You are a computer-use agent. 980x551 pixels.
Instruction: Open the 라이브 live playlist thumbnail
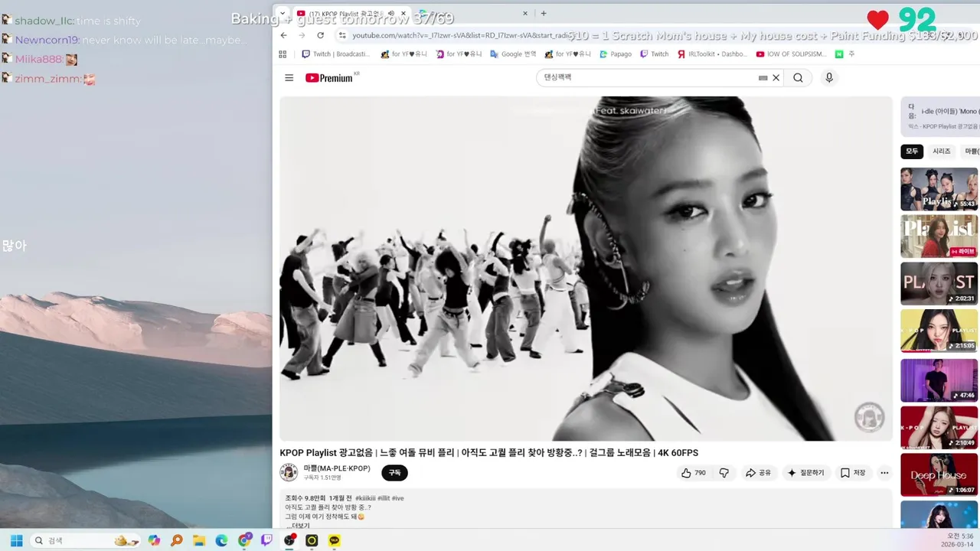click(939, 236)
